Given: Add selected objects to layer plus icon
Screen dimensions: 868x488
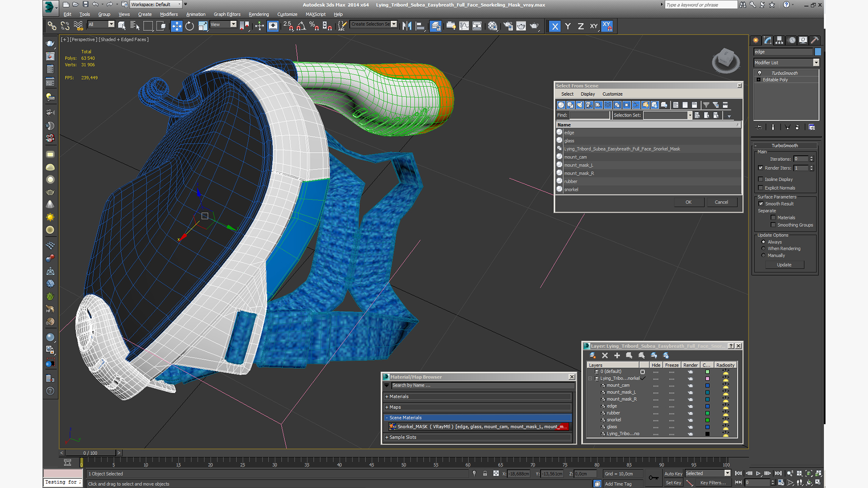Looking at the screenshot, I should coord(617,356).
